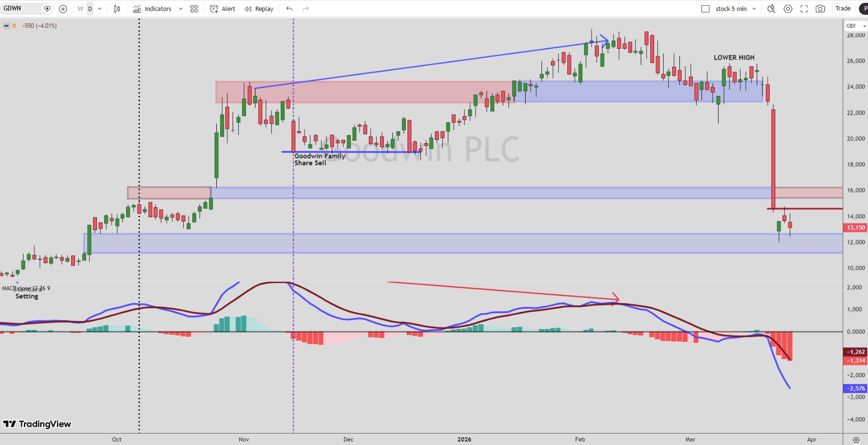The image size is (868, 445).
Task: Click the TradingView logo
Action: (x=37, y=424)
